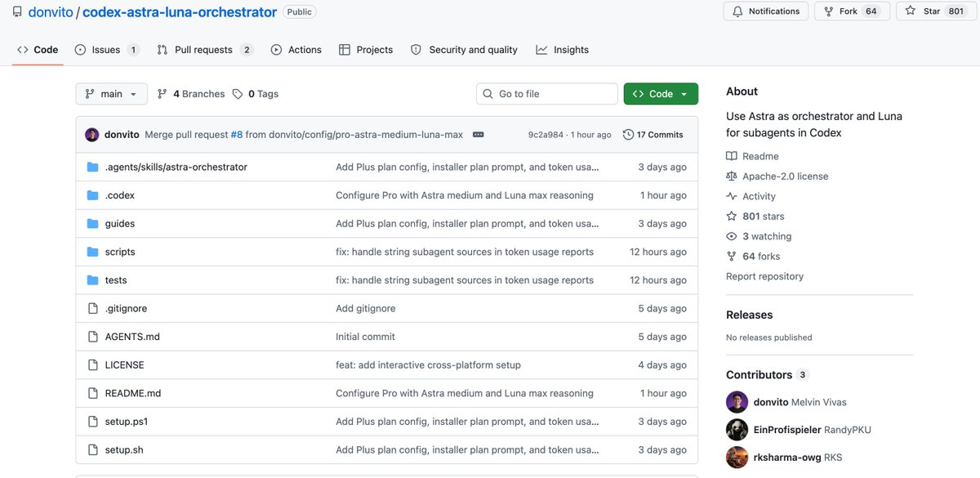Open the Insights tab
980x478 pixels.
[563, 50]
